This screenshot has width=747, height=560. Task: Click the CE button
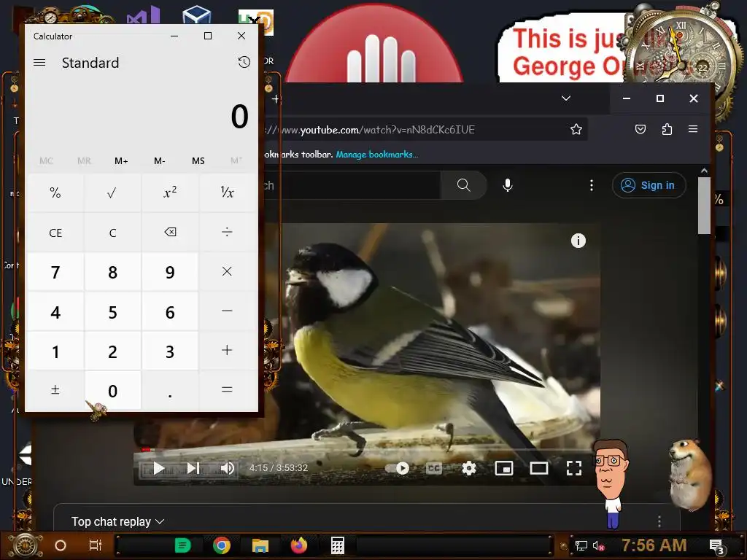55,233
